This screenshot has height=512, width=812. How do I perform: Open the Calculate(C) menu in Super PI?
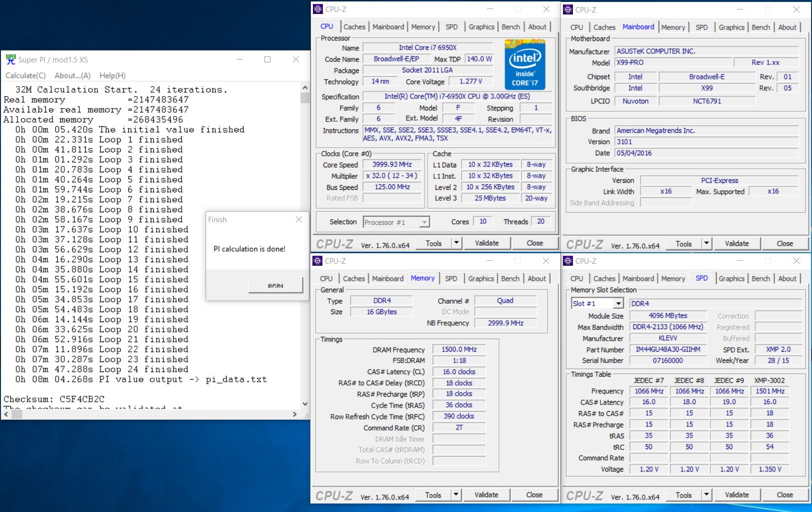click(25, 75)
